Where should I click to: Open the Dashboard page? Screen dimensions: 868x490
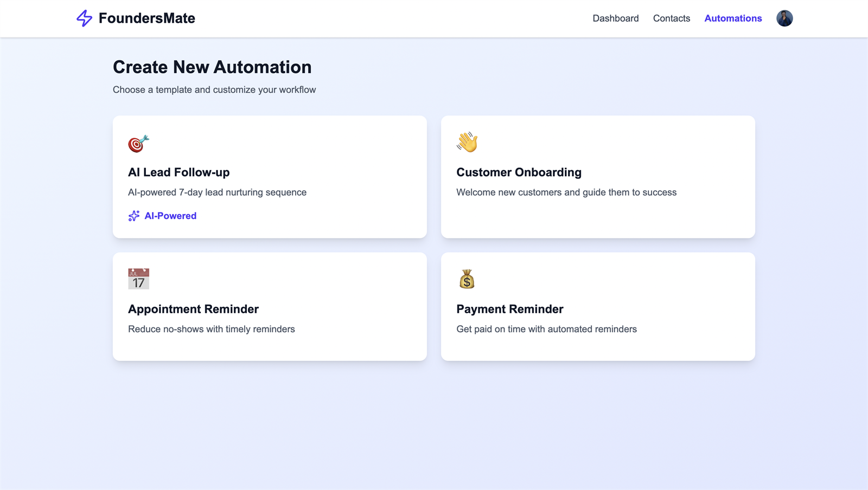coord(616,18)
